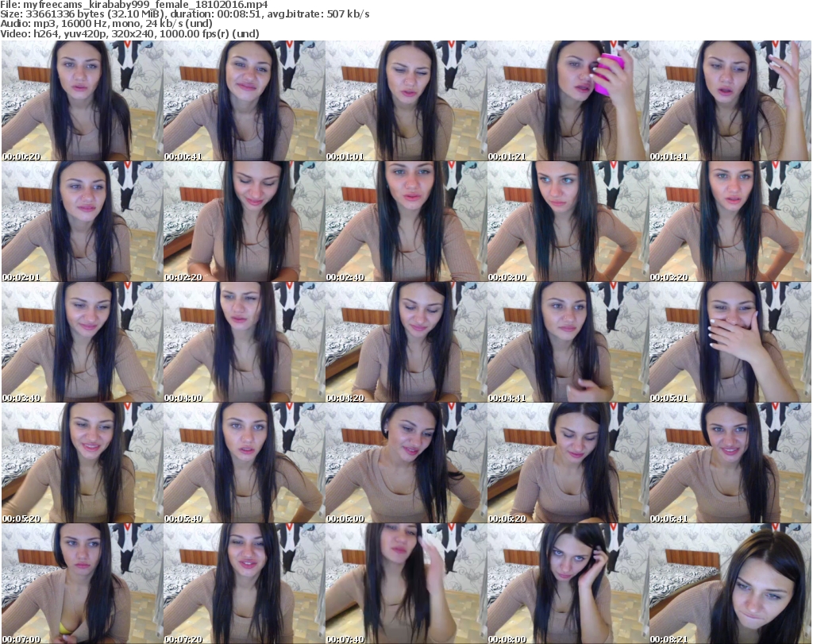Select the frame thumbnail stamped 00:08:21
Screen dimensions: 813x644
730,584
